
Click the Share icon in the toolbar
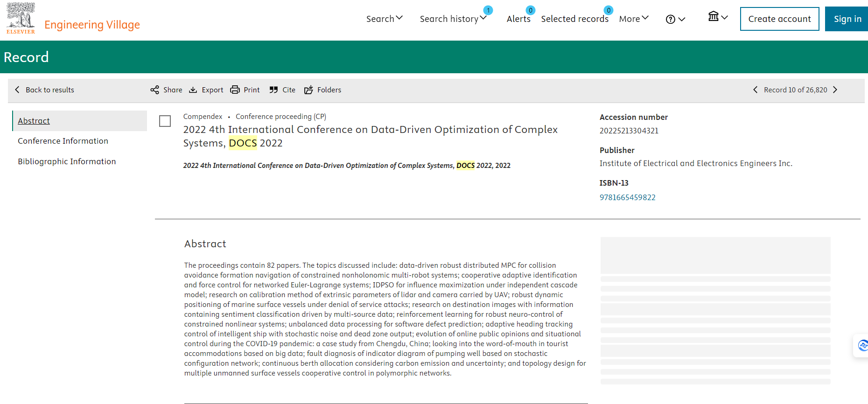155,90
